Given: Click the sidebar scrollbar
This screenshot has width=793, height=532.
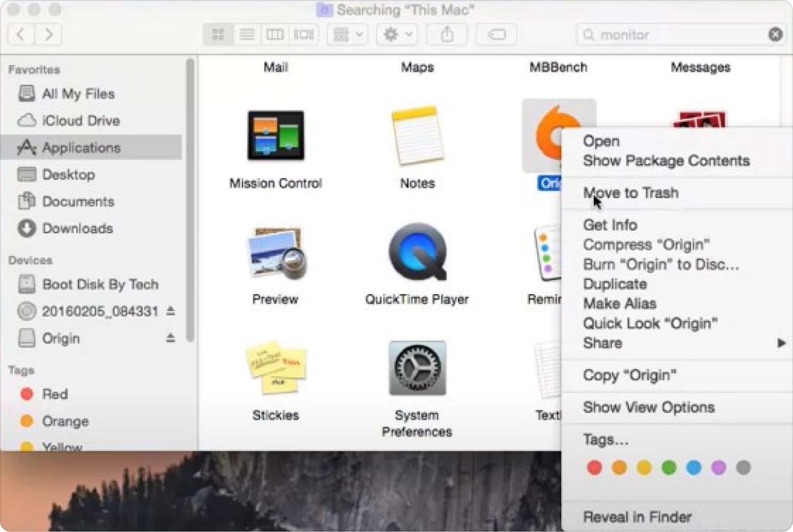Looking at the screenshot, I should click(x=190, y=200).
